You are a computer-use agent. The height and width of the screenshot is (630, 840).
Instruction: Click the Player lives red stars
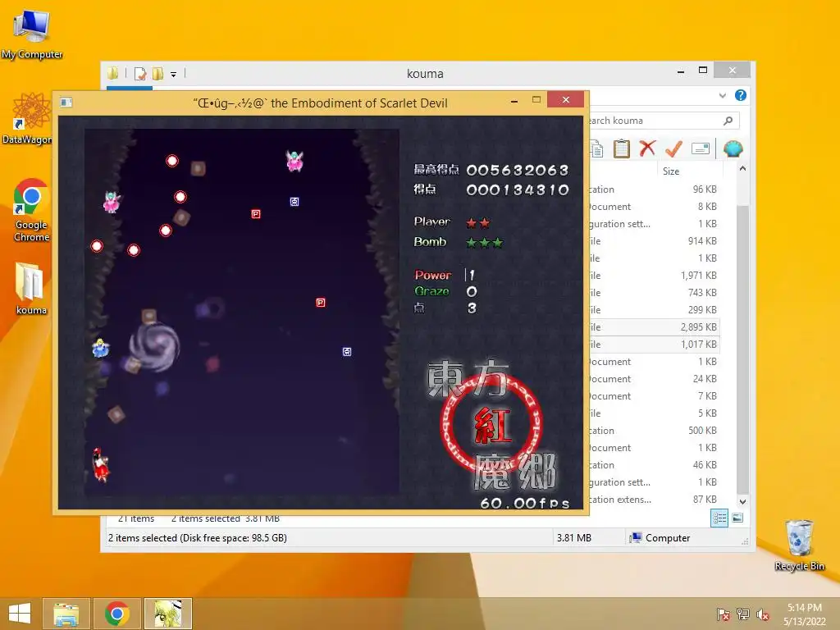[x=478, y=222]
